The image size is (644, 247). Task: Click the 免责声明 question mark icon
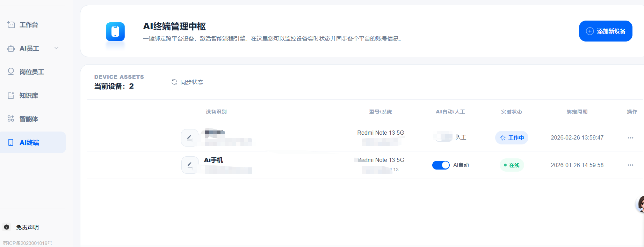coord(7,227)
